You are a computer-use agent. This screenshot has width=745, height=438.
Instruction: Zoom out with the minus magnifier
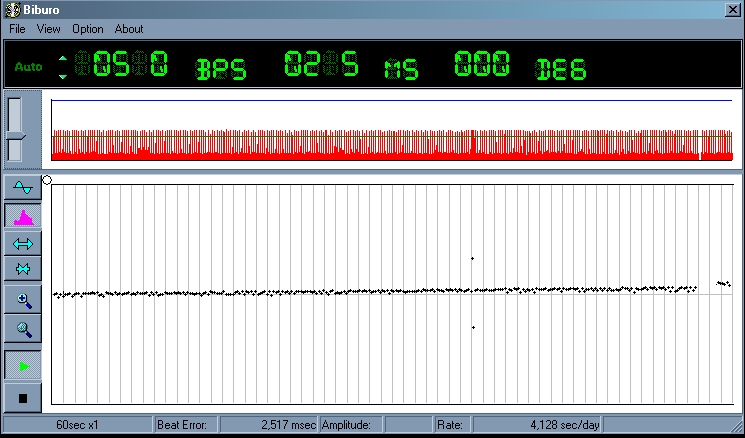pyautogui.click(x=24, y=328)
